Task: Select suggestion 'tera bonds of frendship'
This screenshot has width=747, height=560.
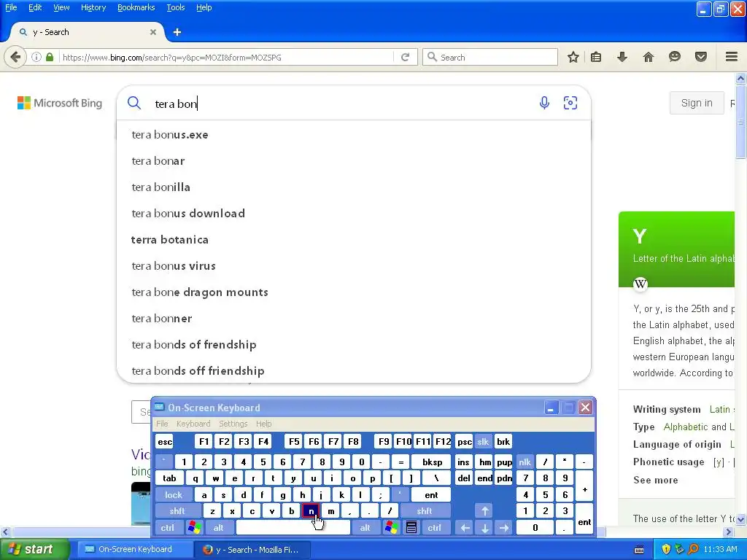Action: click(354, 344)
